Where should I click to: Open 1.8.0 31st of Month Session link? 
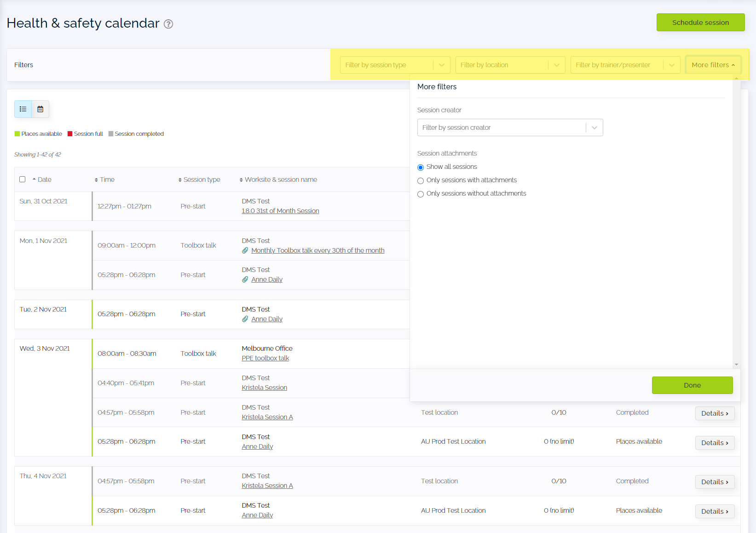[x=280, y=211]
